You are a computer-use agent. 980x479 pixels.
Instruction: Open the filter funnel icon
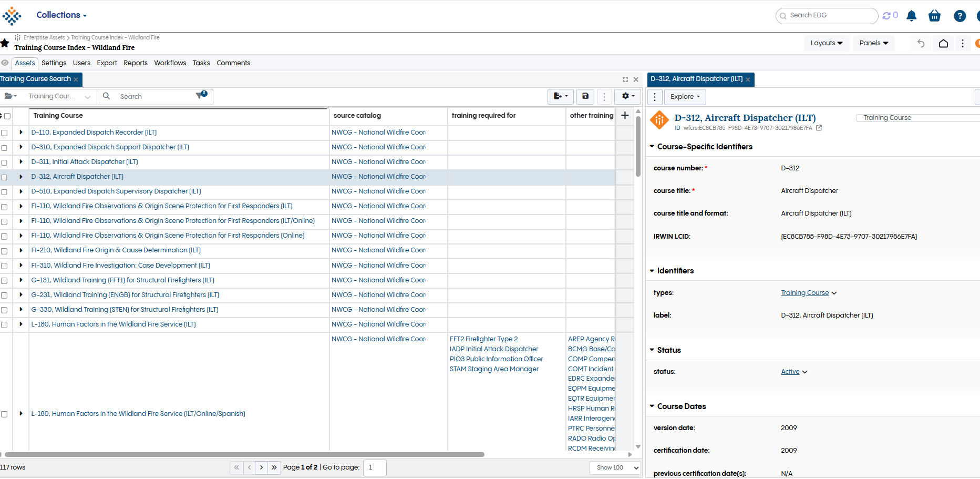coord(200,96)
